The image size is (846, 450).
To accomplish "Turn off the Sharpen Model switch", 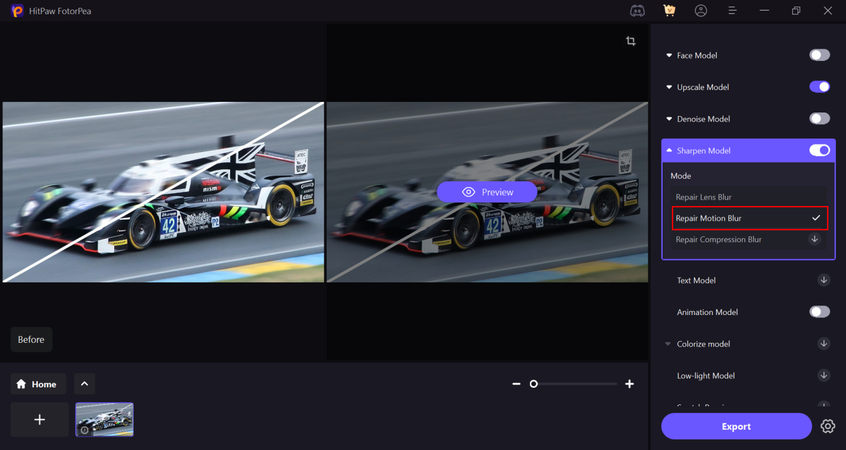I will click(819, 151).
